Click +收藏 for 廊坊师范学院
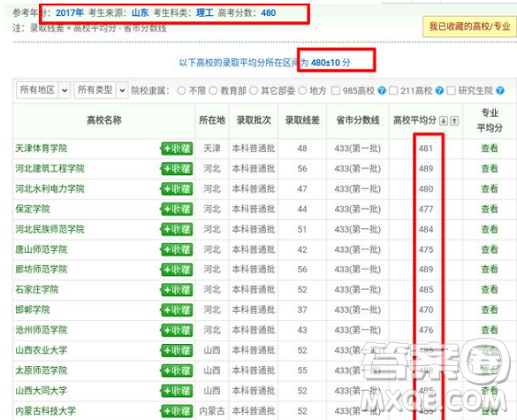This screenshot has height=420, width=517. [177, 270]
